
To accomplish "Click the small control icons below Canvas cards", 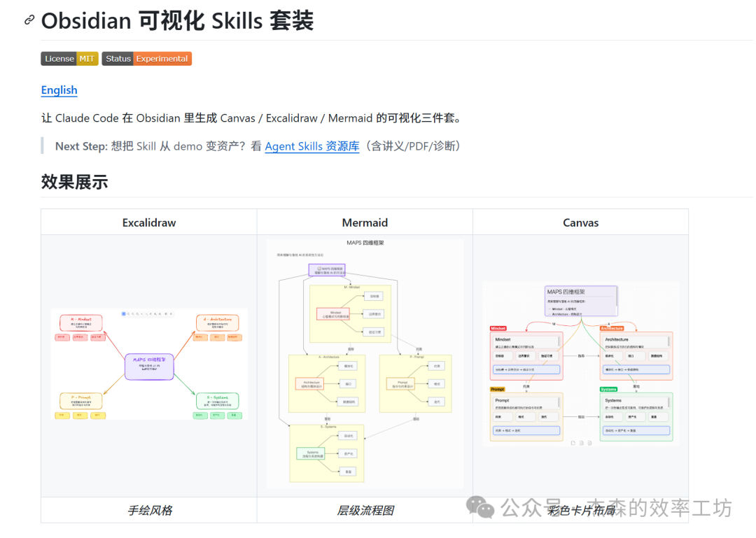I will click(580, 443).
